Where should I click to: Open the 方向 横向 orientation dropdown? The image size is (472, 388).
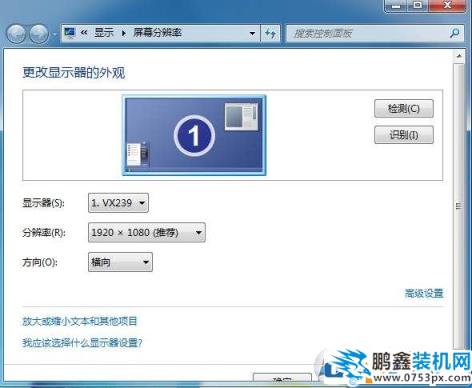pos(120,262)
